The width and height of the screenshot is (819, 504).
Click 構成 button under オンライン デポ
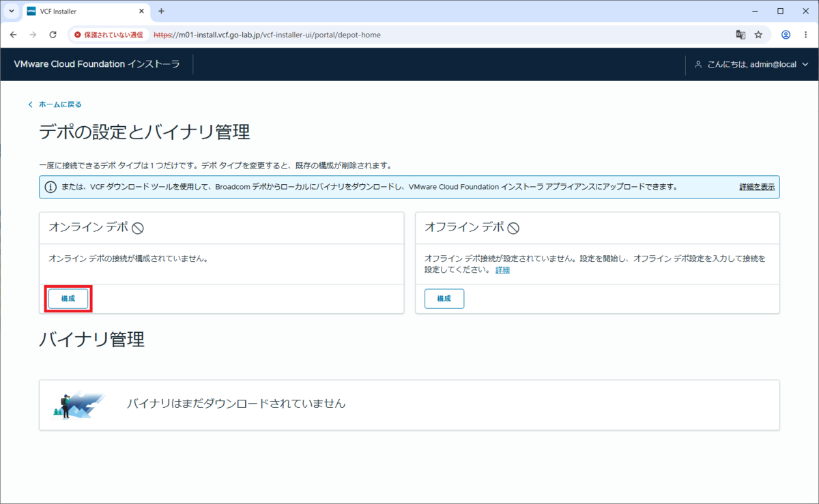68,299
